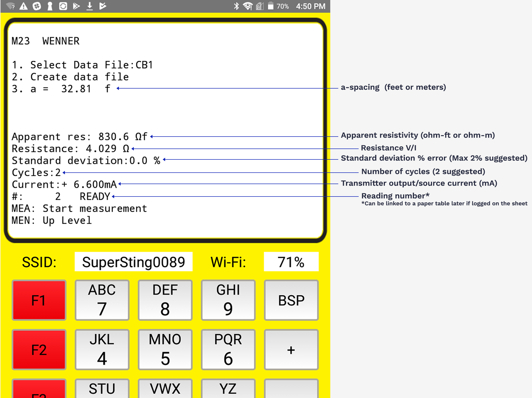Image resolution: width=532 pixels, height=398 pixels.
Task: Tap the screen-record square notification icon
Action: click(x=63, y=6)
